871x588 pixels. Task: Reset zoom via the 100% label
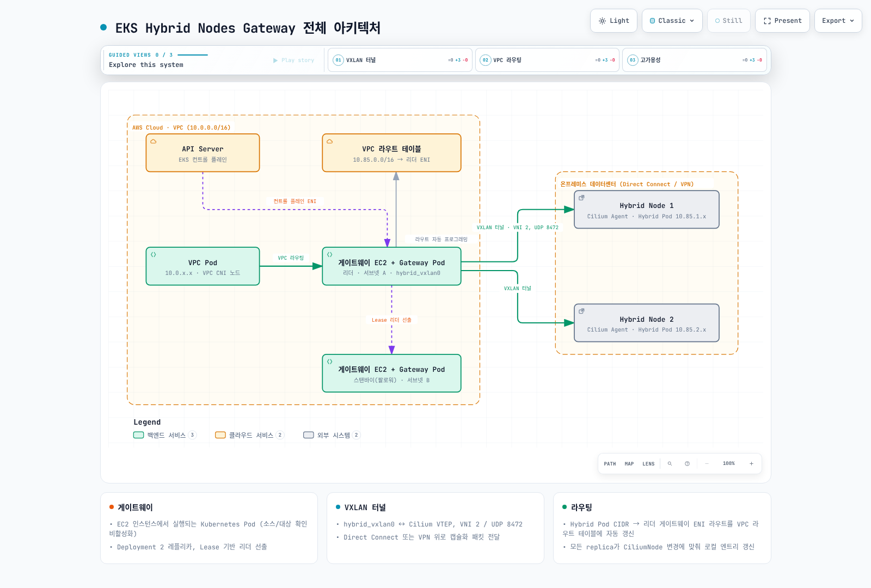point(729,464)
